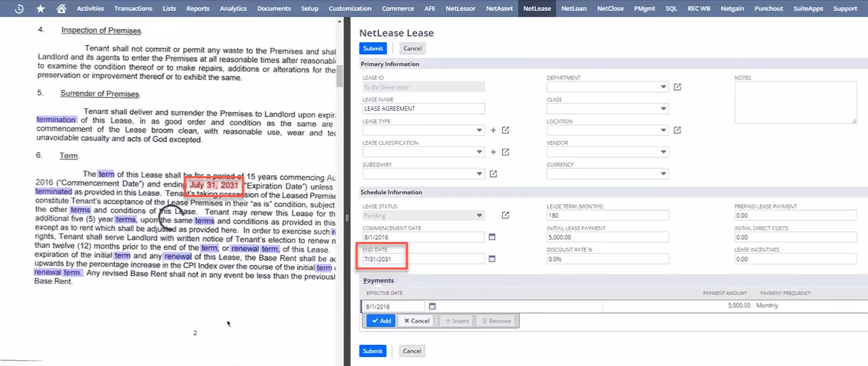Click Cancel in the Payments sublist
Image resolution: width=868 pixels, height=366 pixels.
(416, 321)
